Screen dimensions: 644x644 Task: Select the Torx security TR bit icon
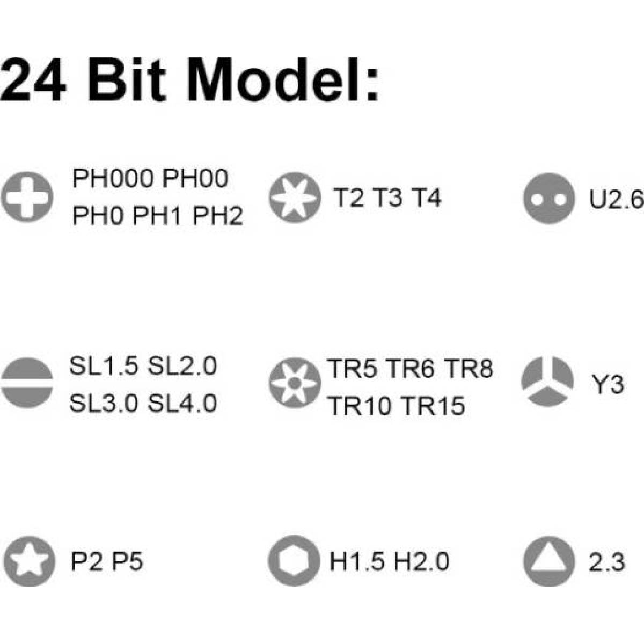point(294,383)
